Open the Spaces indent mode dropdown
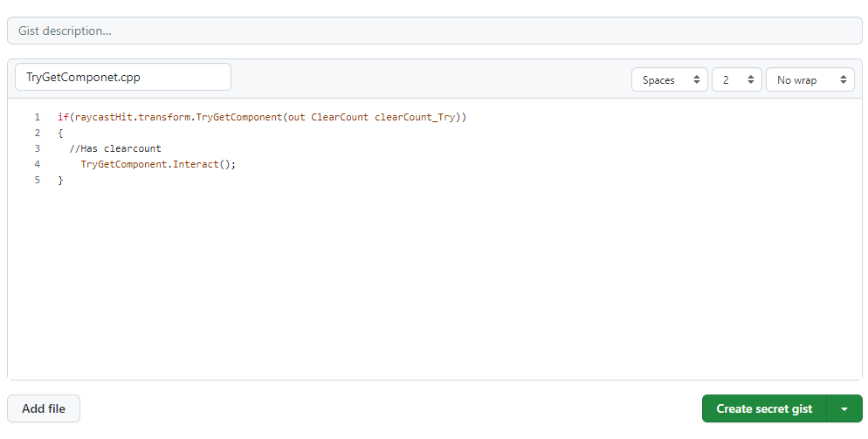Screen dimensions: 868x439 coord(669,79)
